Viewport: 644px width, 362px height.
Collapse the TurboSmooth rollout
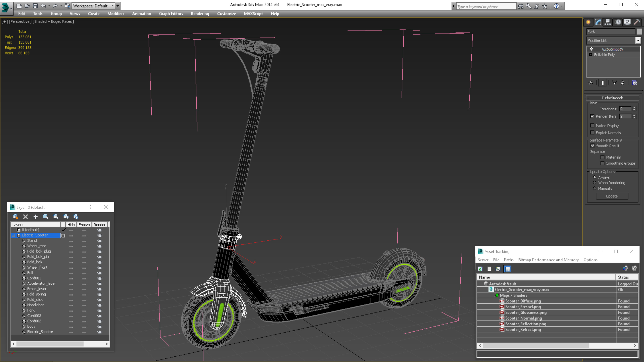click(588, 98)
